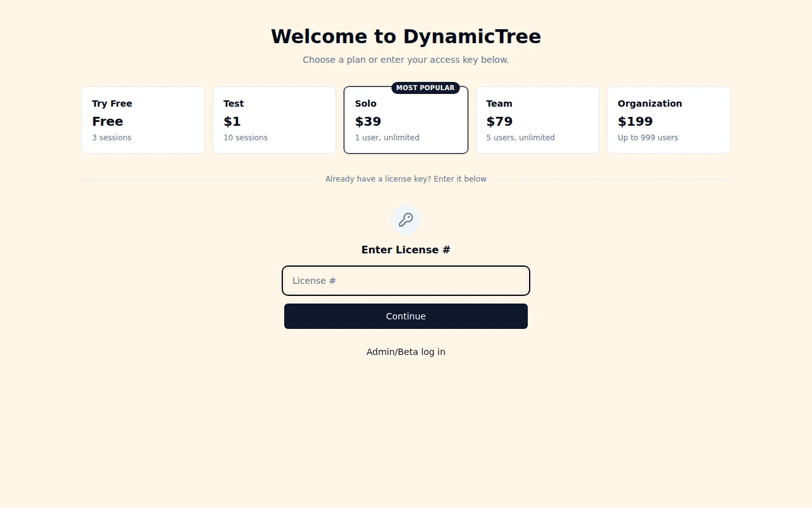812x508 pixels.
Task: Open the Admin/Beta log in link
Action: pos(406,352)
